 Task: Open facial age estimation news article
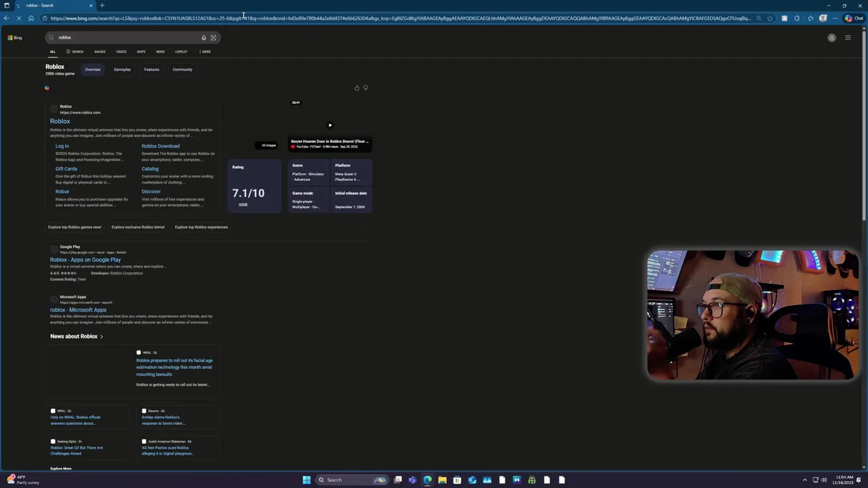(174, 367)
